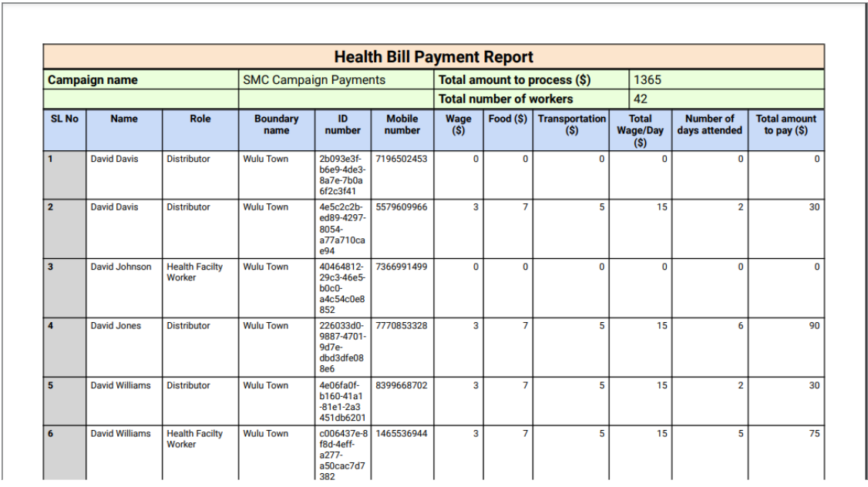This screenshot has height=487, width=868.
Task: Click the SL No column header
Action: pos(65,119)
